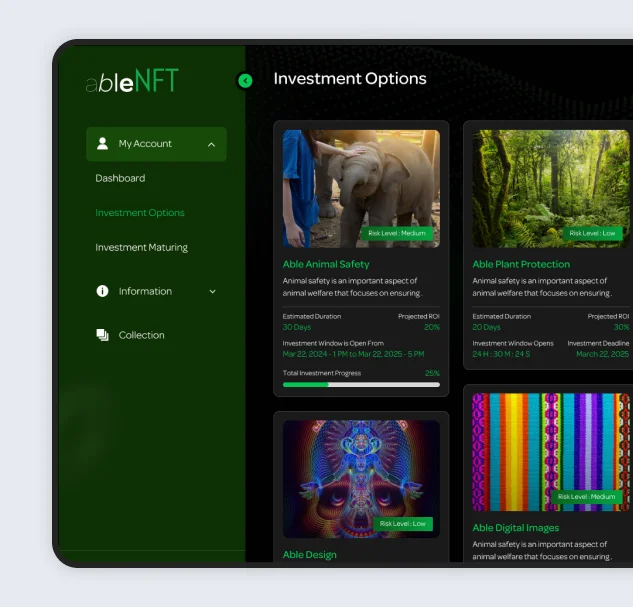
Task: Click the My Account user icon
Action: [x=102, y=144]
